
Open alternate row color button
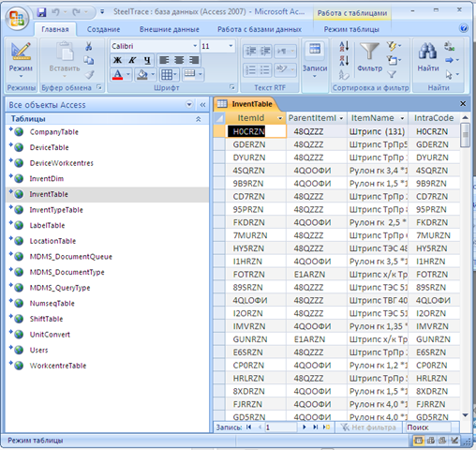coord(193,75)
